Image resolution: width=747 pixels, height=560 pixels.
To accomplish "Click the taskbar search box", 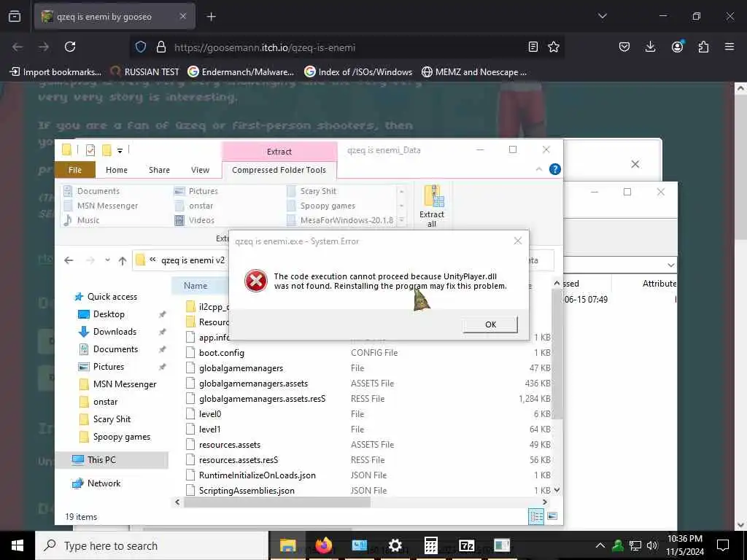I will (x=152, y=545).
